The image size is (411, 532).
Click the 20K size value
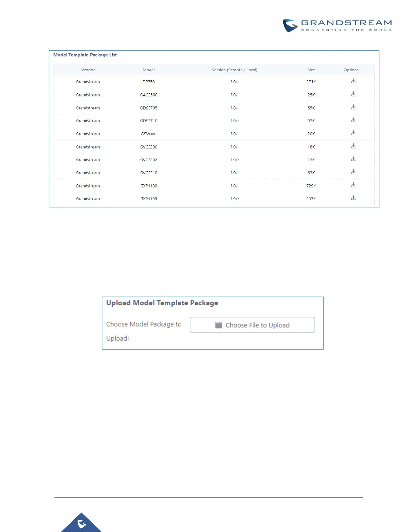click(311, 134)
